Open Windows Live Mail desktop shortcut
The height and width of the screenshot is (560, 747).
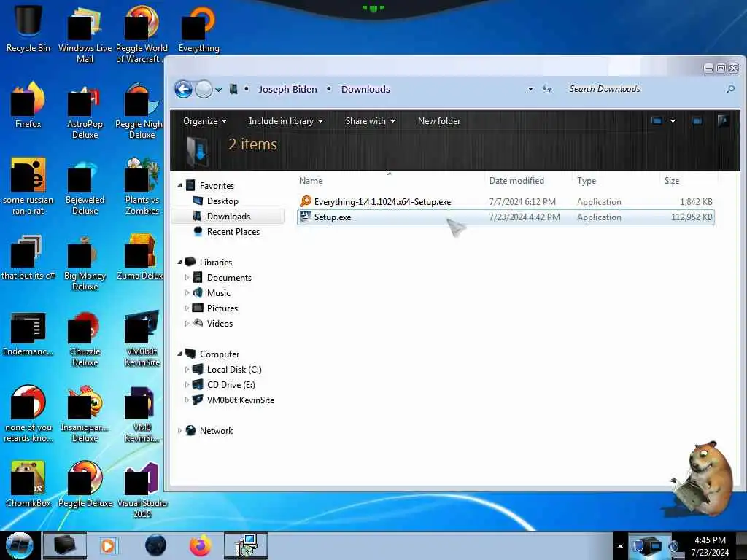85,34
